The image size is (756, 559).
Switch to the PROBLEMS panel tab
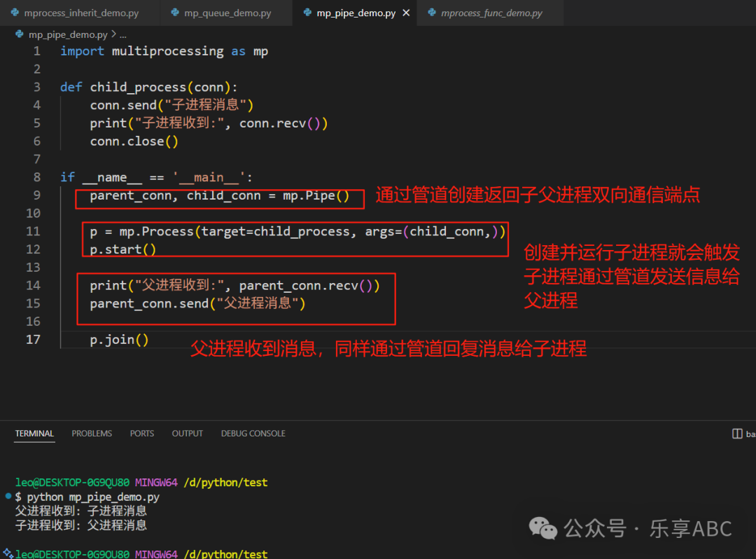pos(92,433)
